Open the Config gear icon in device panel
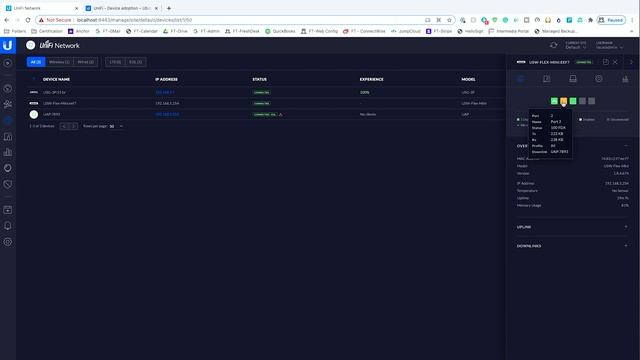This screenshot has width=640, height=360. click(x=599, y=79)
